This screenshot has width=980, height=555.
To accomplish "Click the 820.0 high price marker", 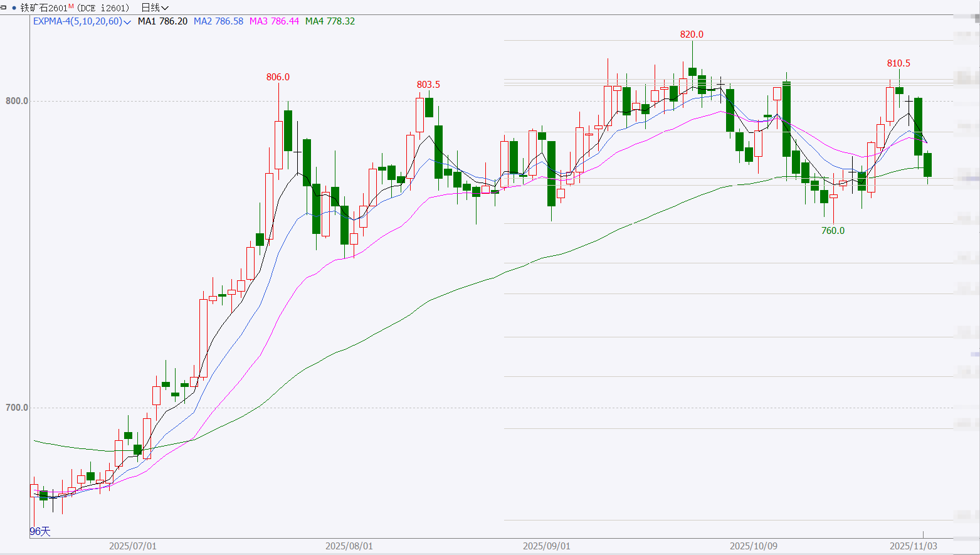I will (692, 34).
